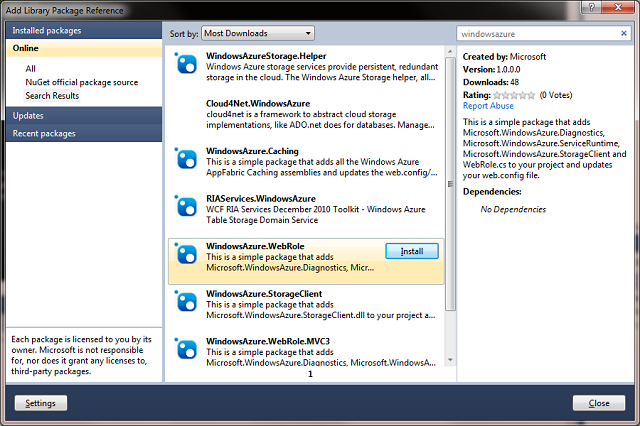Click the WindowsAzure.StorageClient package icon
Screen dimensions: 640x426
tap(186, 301)
